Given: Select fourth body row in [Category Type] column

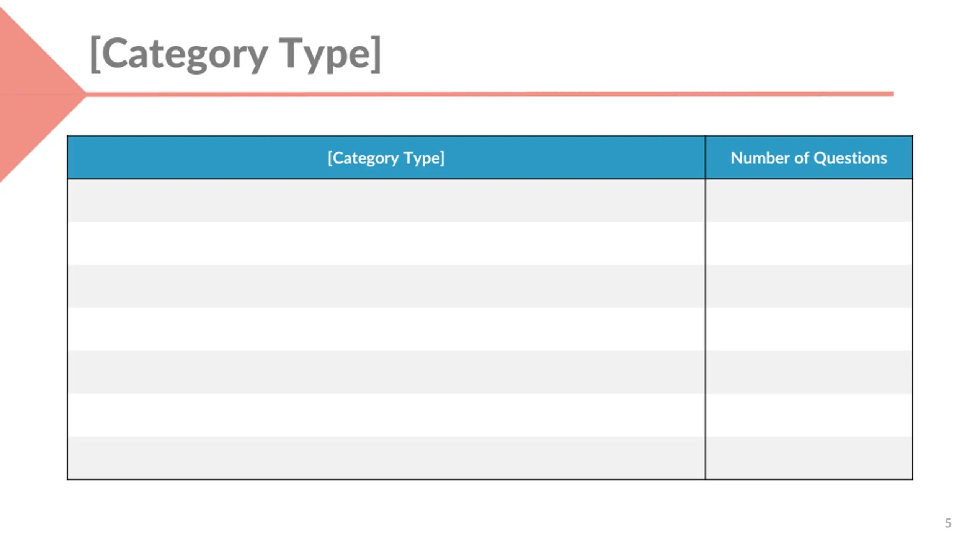Looking at the screenshot, I should coord(386,329).
